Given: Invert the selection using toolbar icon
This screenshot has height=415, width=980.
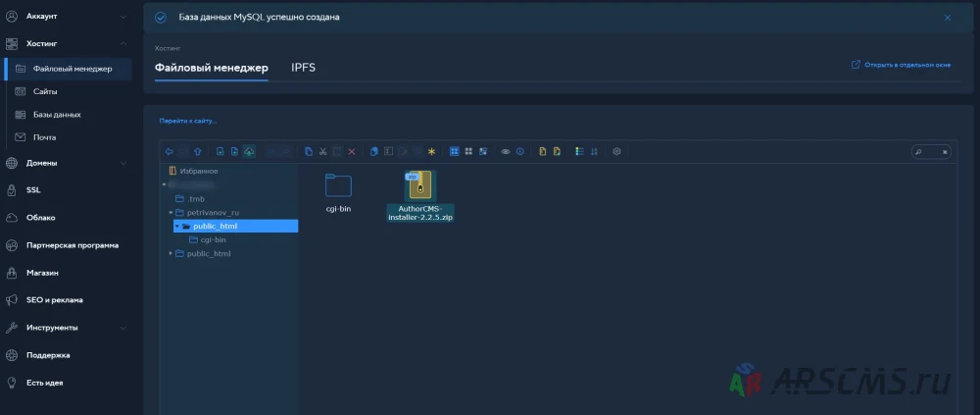Looking at the screenshot, I should pos(483,151).
